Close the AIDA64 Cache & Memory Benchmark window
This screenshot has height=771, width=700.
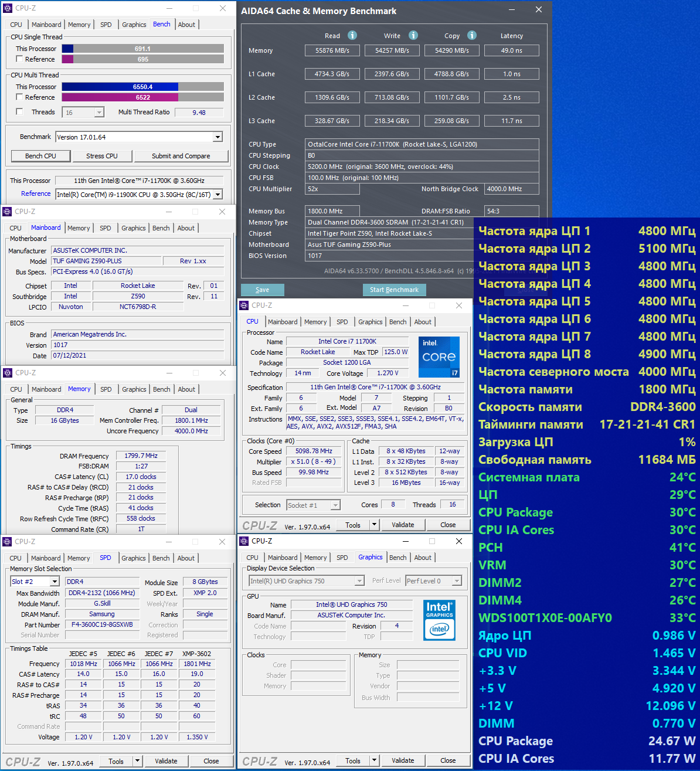pos(539,9)
